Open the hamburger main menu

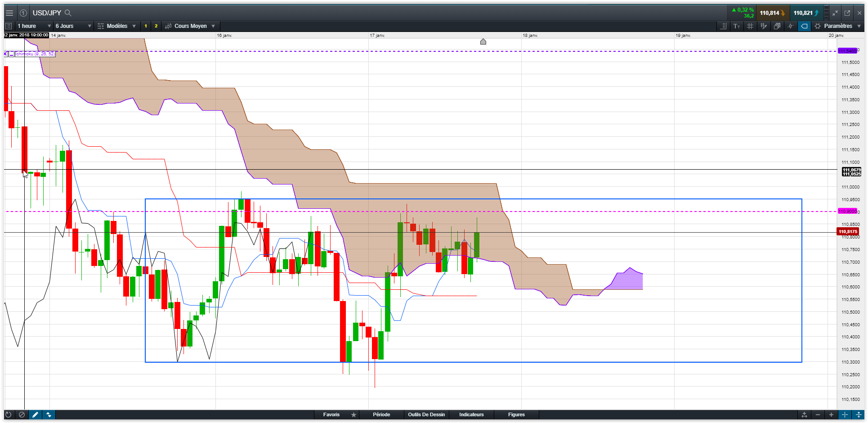point(9,13)
